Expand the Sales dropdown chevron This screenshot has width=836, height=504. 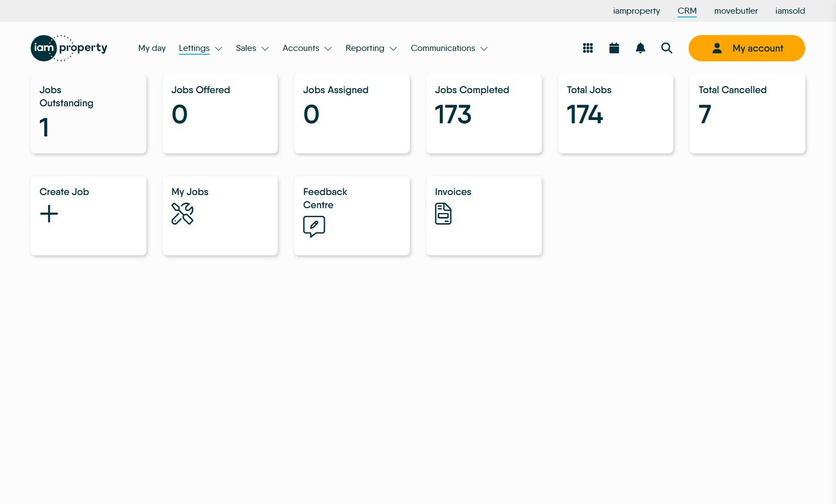[265, 49]
